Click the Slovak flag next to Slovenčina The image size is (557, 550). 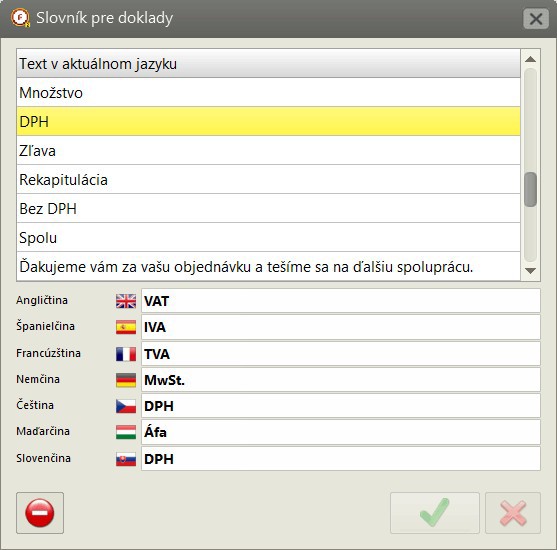point(126,459)
